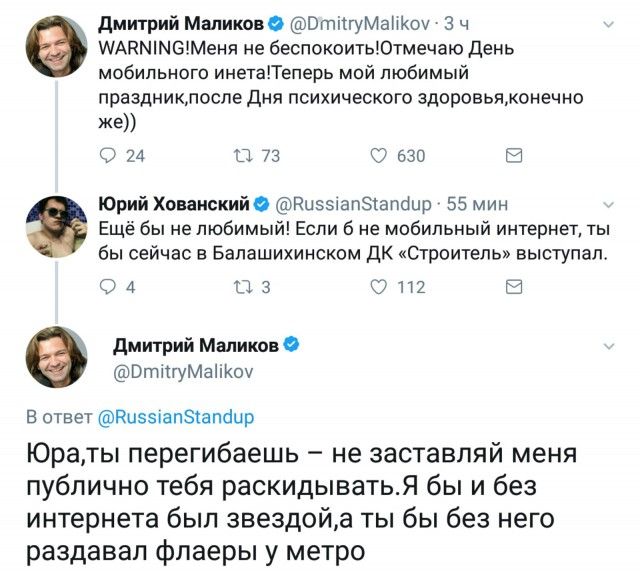640x571 pixels.
Task: Share Khovansky's tweet via envelope icon
Action: [x=513, y=287]
